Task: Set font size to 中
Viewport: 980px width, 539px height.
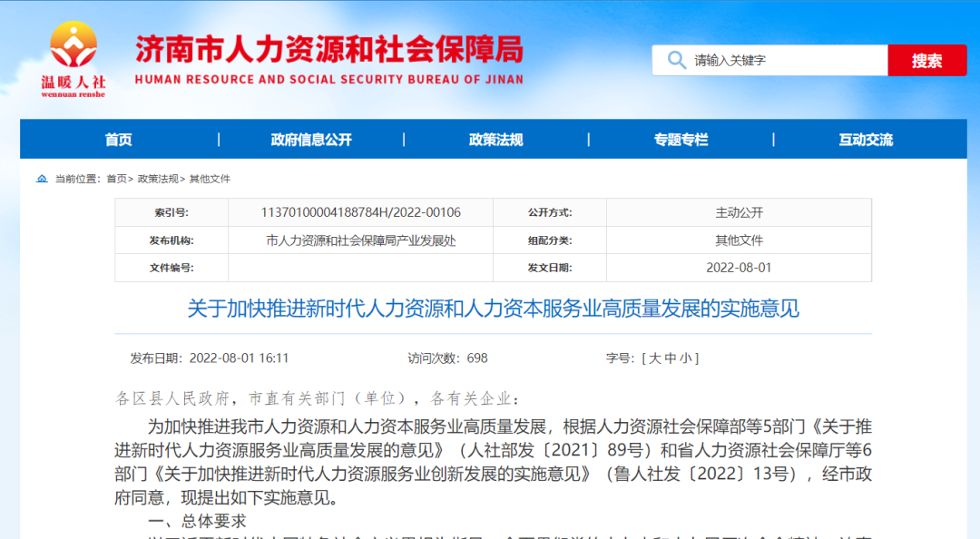Action: coord(671,358)
